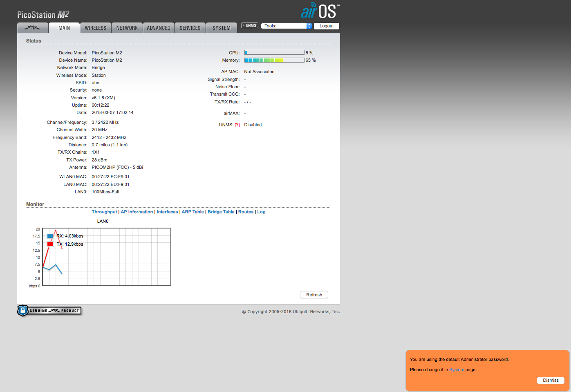Image resolution: width=571 pixels, height=392 pixels.
Task: Show the Throughput monitor
Action: pyautogui.click(x=104, y=212)
